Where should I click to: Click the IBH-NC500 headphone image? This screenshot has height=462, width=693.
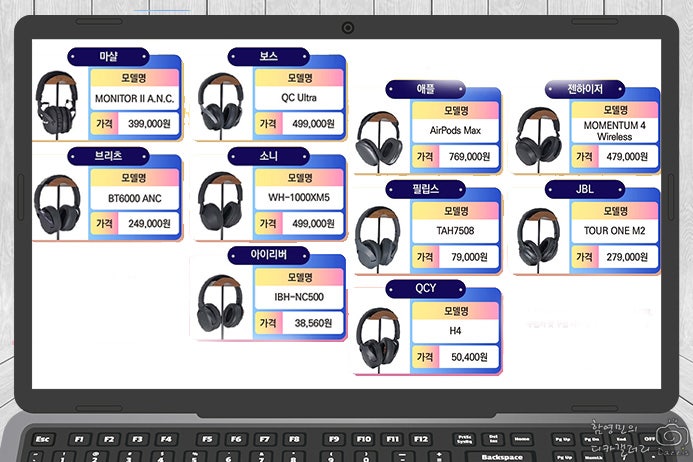click(220, 306)
